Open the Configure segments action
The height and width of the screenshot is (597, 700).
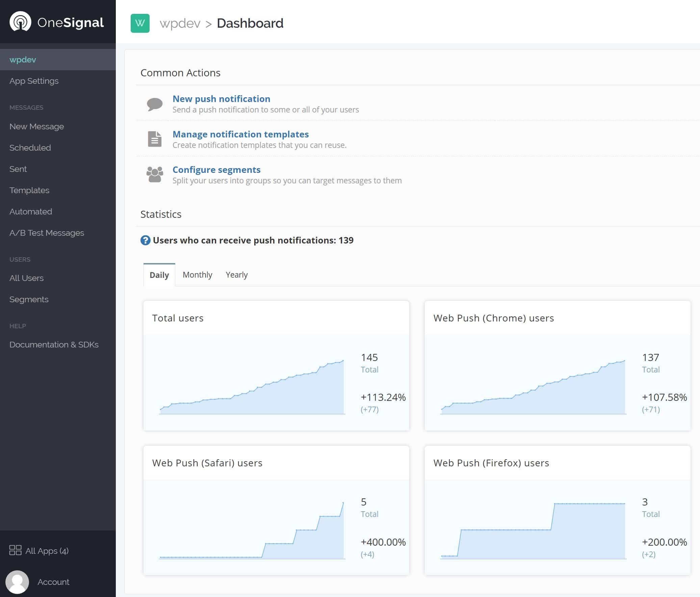pos(216,170)
